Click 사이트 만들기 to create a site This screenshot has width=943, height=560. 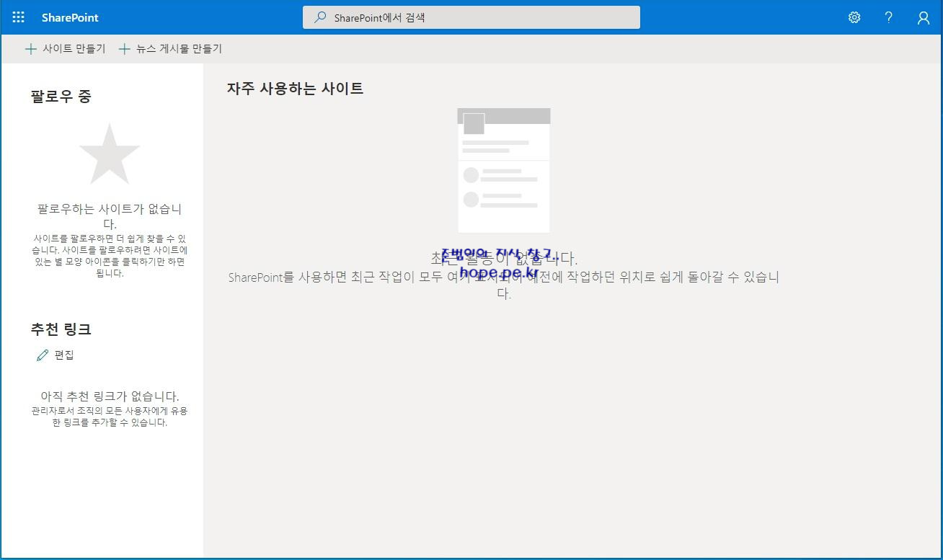pos(65,49)
